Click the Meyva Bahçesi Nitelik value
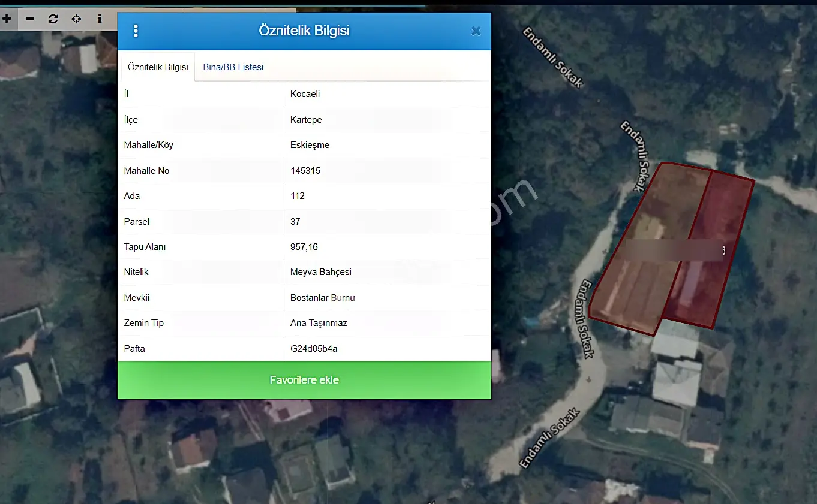The image size is (817, 504). point(321,272)
